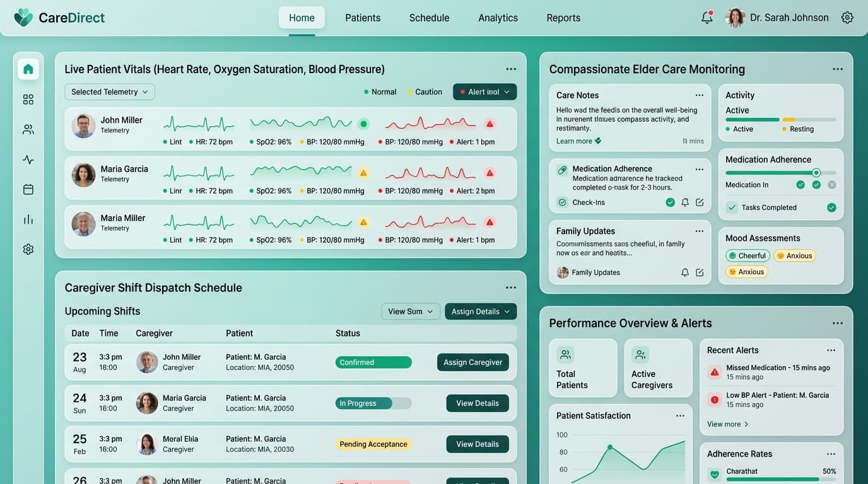Viewport: 868px width, 484px height.
Task: Open the patients people icon in the sidebar
Action: coord(28,129)
